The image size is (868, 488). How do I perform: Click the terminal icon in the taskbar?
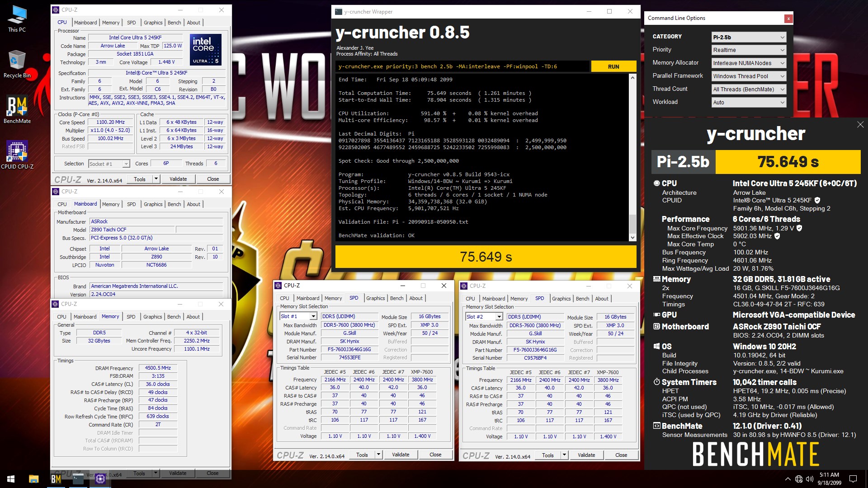coord(78,479)
